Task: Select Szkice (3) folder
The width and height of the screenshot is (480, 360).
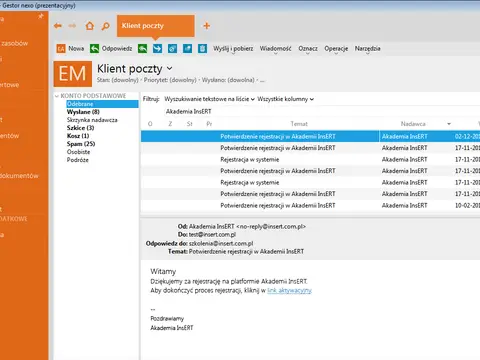Action: point(80,128)
